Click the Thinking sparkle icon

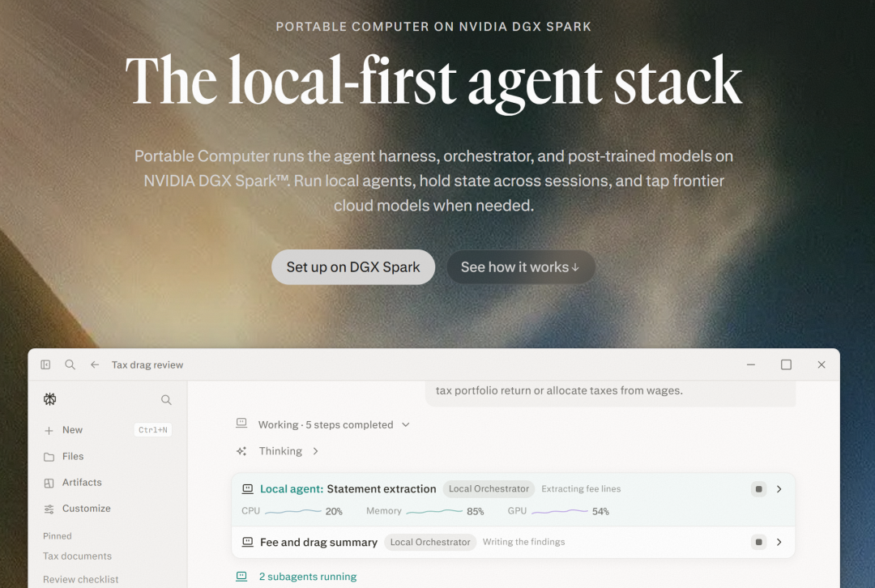coord(241,451)
